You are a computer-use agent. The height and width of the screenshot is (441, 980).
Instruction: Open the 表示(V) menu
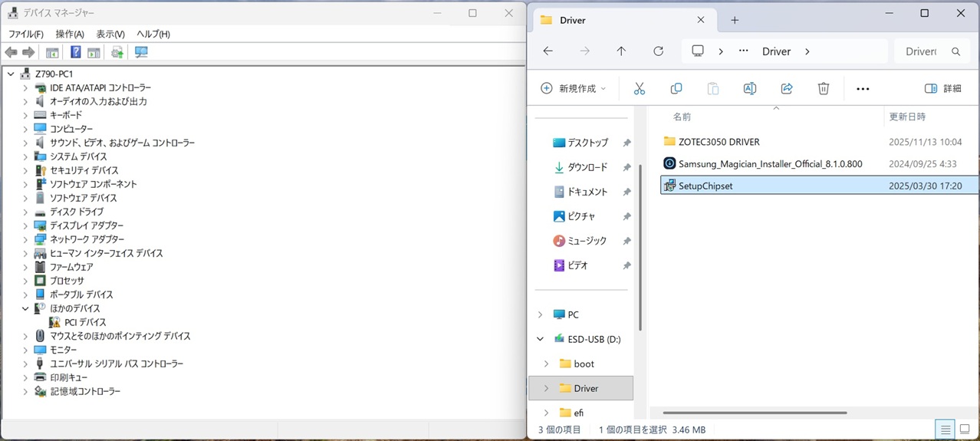click(110, 34)
